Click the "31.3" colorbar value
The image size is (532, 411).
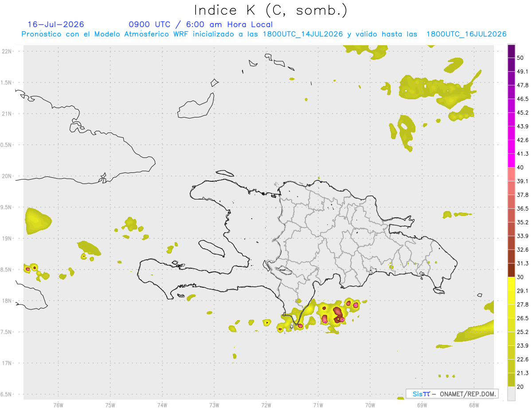[523, 263]
